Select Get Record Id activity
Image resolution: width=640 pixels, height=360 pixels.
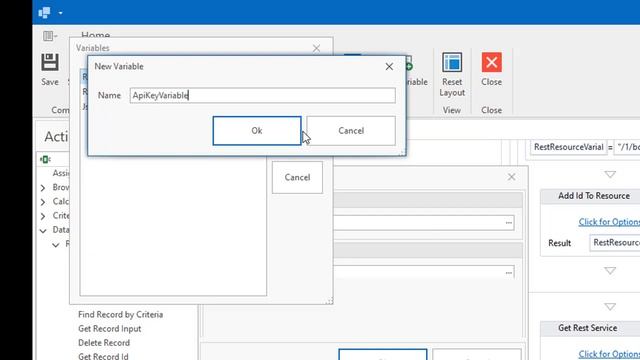click(x=103, y=356)
